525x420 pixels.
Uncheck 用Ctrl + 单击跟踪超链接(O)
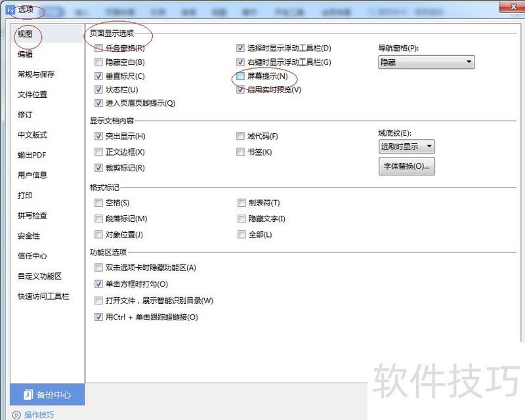[x=98, y=317]
